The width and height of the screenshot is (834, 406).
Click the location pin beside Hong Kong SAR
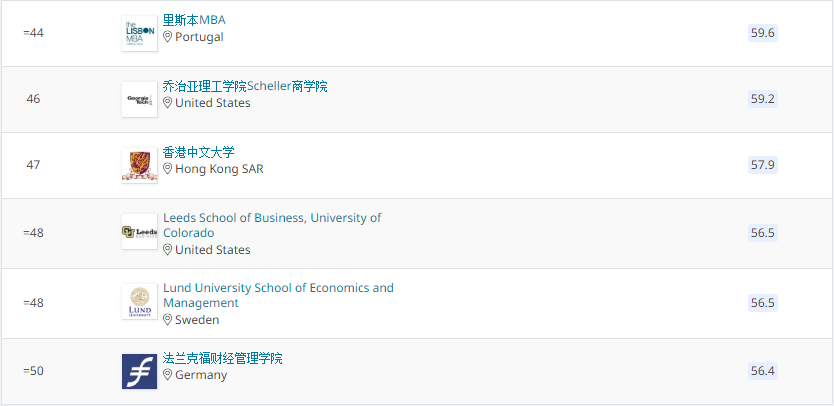click(x=168, y=169)
